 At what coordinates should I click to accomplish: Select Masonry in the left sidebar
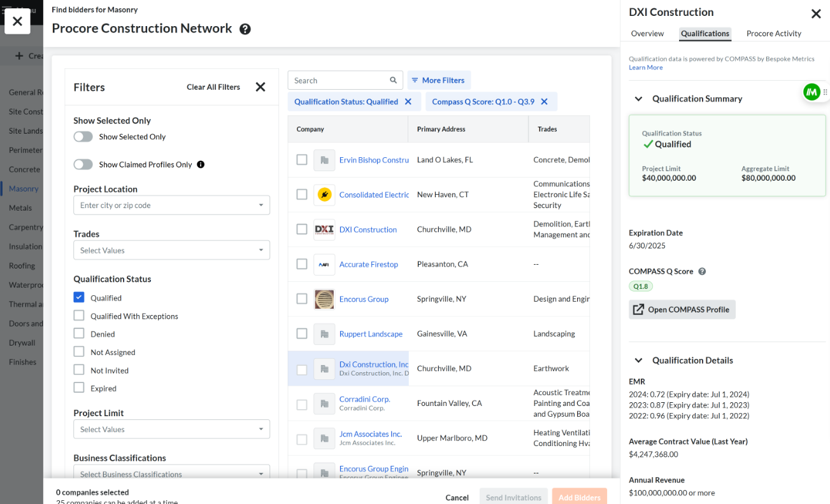pos(24,188)
